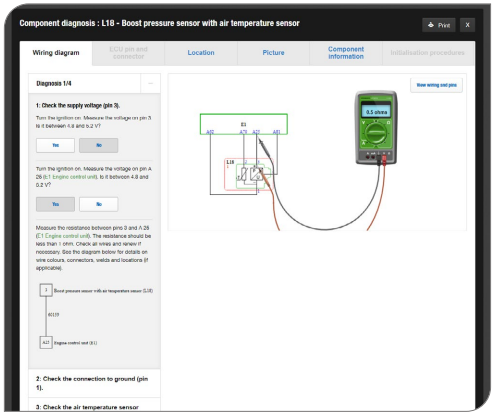
Task: Open the Component information tab
Action: point(346,53)
